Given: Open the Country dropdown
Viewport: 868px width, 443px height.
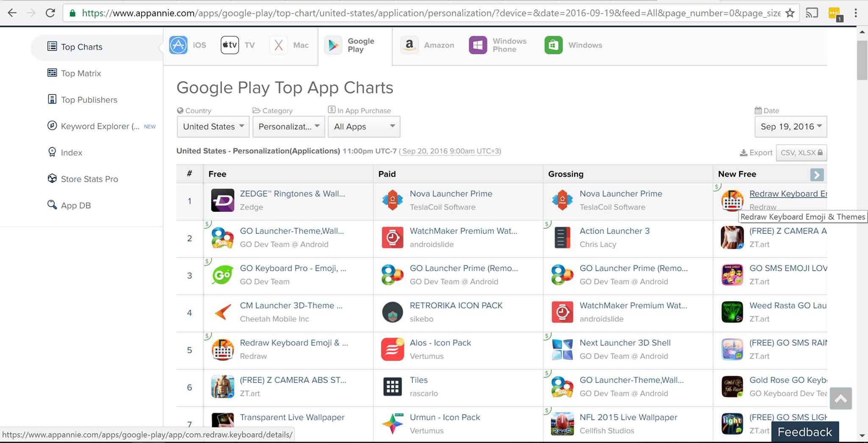Looking at the screenshot, I should pyautogui.click(x=213, y=127).
